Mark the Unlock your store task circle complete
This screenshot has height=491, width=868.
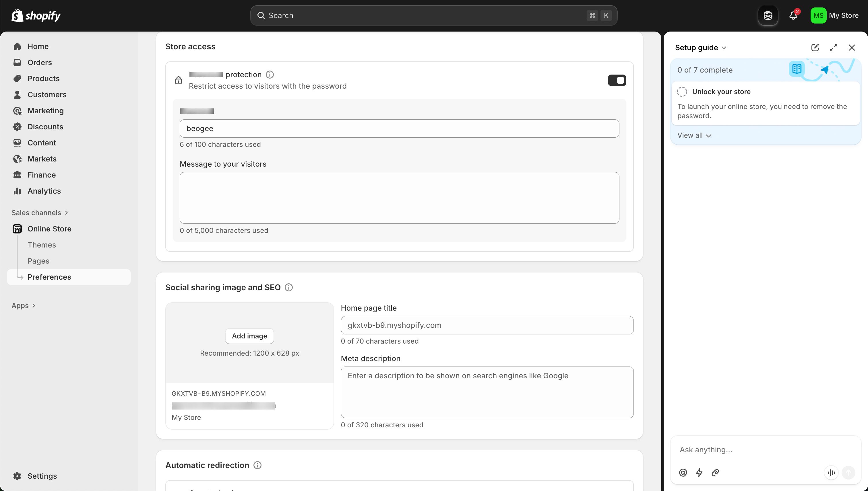click(x=682, y=91)
